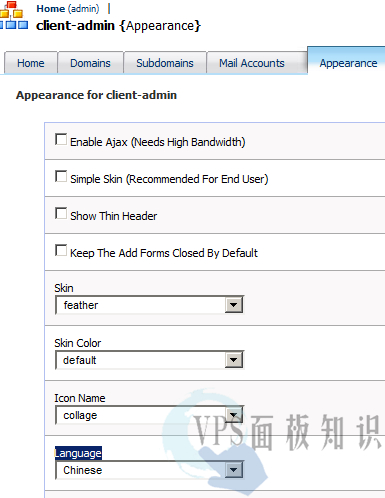
Task: Expand the Skin dropdown arrow
Action: click(234, 305)
